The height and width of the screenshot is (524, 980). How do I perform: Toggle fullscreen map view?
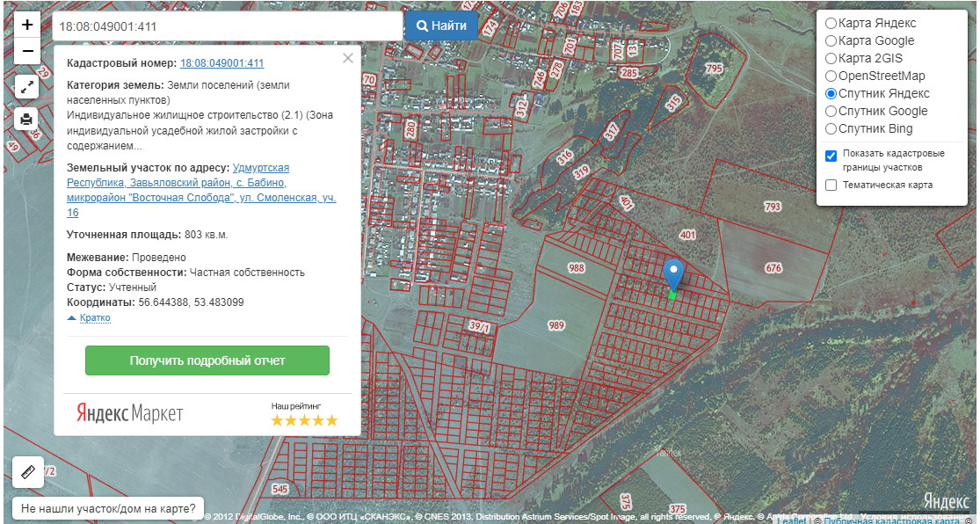point(26,87)
